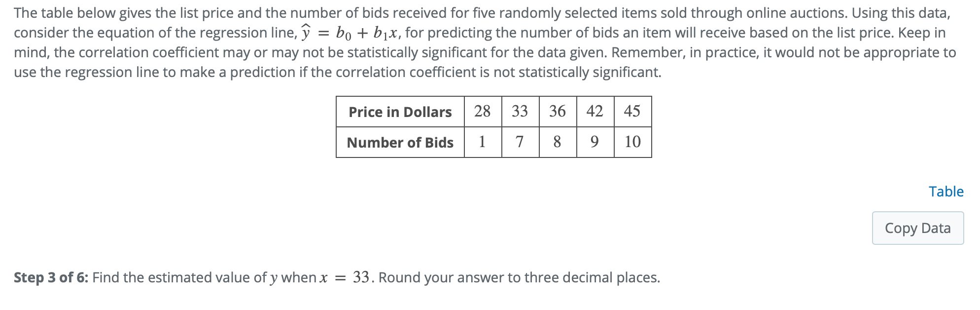Viewport: 980px width, 310px height.
Task: Select the bids value 1 in the table
Action: pos(482,143)
